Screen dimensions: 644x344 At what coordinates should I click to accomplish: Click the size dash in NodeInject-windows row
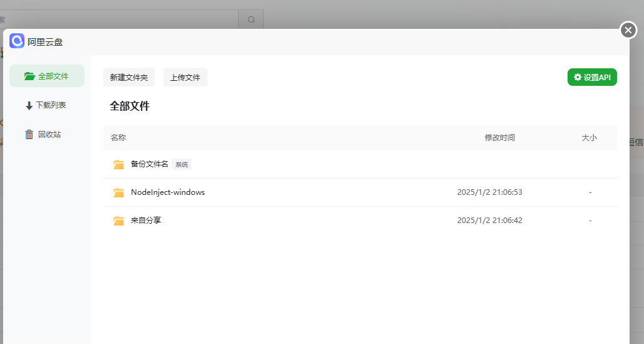(x=590, y=192)
